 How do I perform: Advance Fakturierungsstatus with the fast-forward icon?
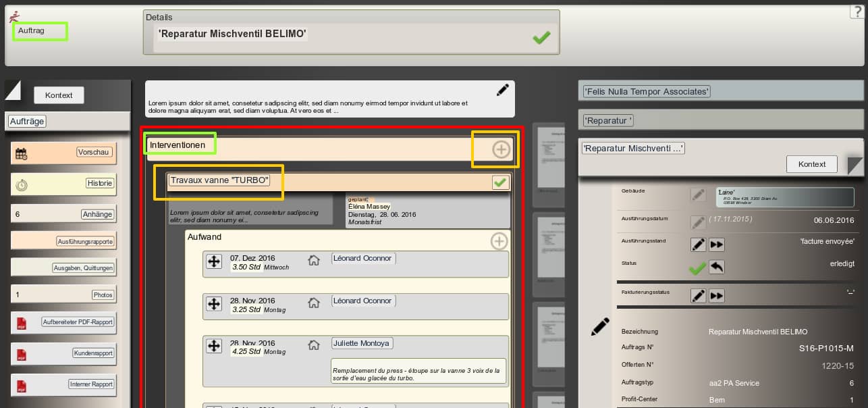coord(716,296)
